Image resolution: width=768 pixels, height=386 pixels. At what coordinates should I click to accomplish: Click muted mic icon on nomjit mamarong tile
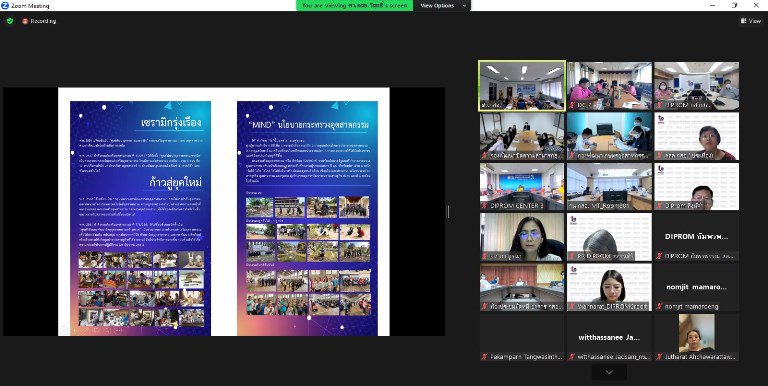[659, 306]
